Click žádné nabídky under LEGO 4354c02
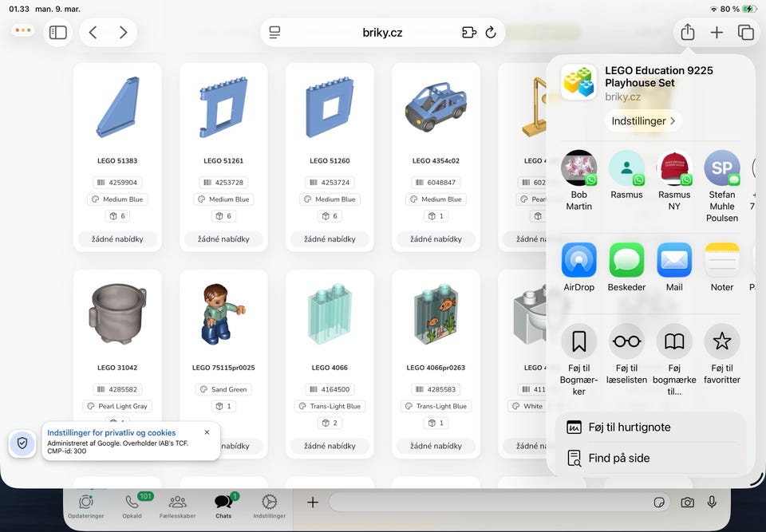Image resolution: width=766 pixels, height=532 pixels. pyautogui.click(x=436, y=239)
